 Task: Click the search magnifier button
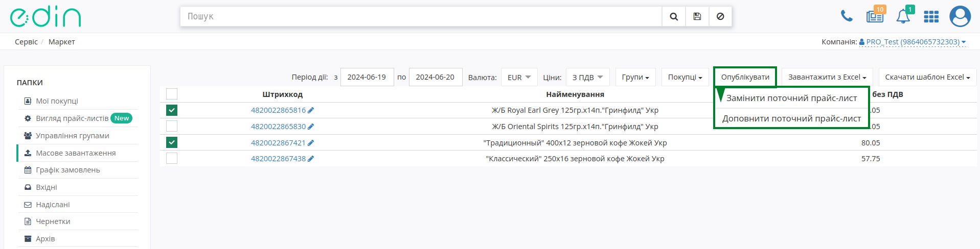pyautogui.click(x=674, y=16)
